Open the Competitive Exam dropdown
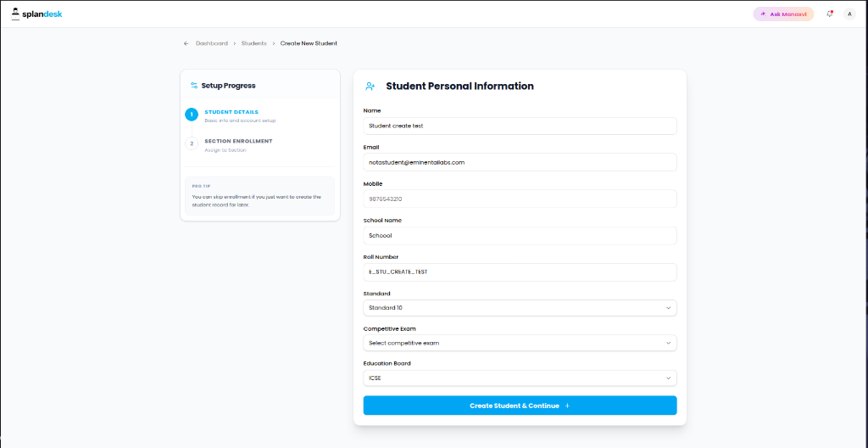The width and height of the screenshot is (868, 448). 520,343
